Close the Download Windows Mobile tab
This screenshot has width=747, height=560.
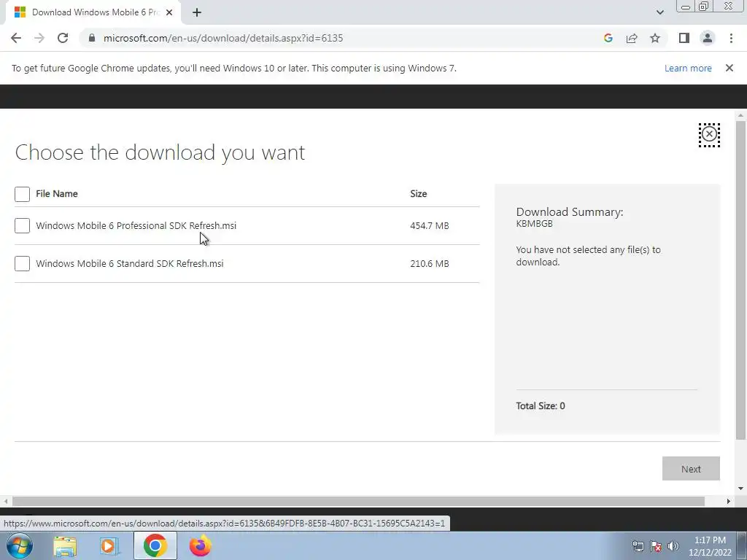[x=169, y=12]
